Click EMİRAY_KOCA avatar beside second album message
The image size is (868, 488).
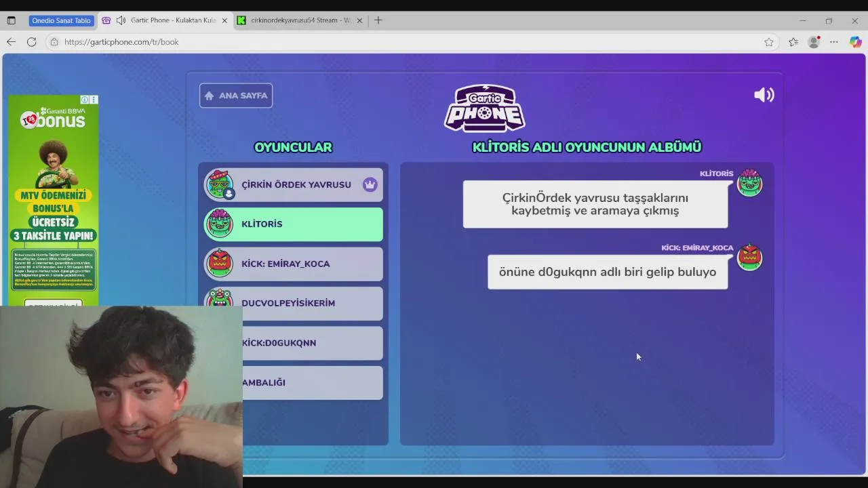(749, 258)
